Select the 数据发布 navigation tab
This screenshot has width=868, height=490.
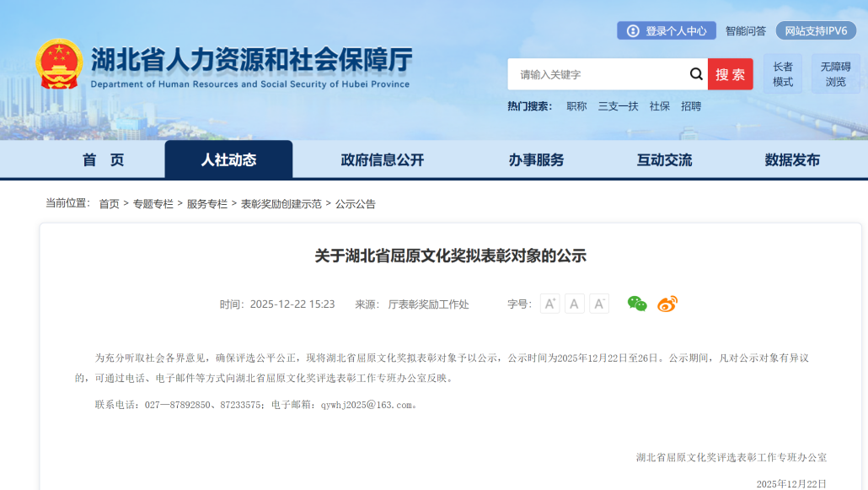tap(792, 160)
